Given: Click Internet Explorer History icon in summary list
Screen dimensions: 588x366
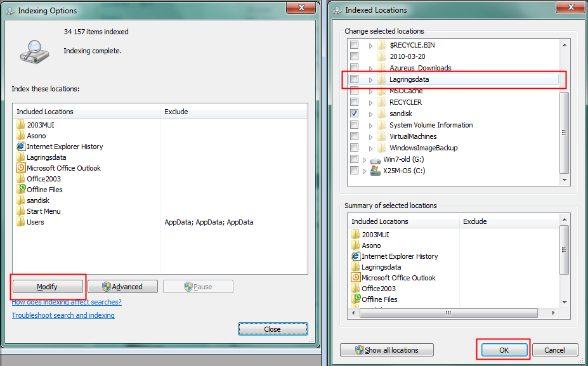Looking at the screenshot, I should [355, 256].
